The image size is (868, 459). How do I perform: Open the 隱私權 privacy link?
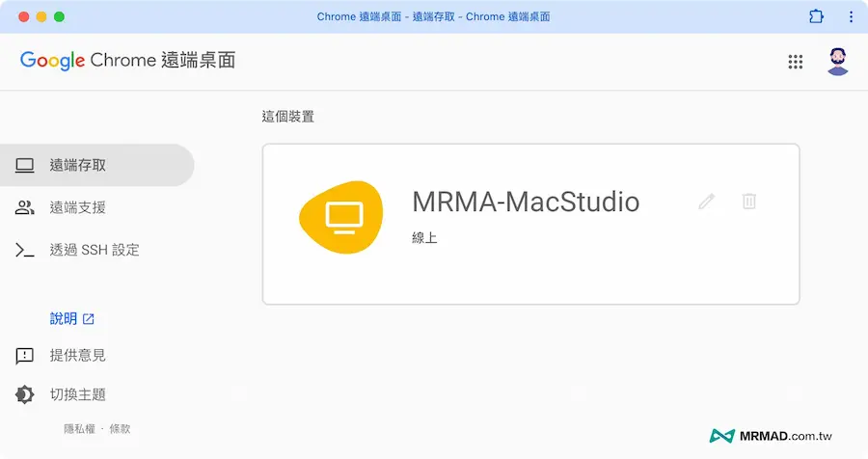pyautogui.click(x=80, y=428)
